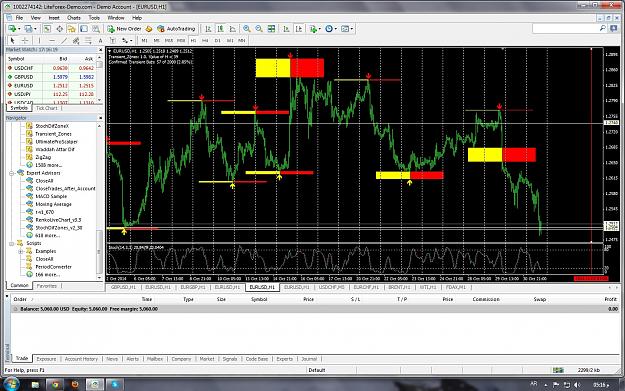The image size is (625, 391).
Task: Toggle the Terminal panel
Action: point(84,29)
